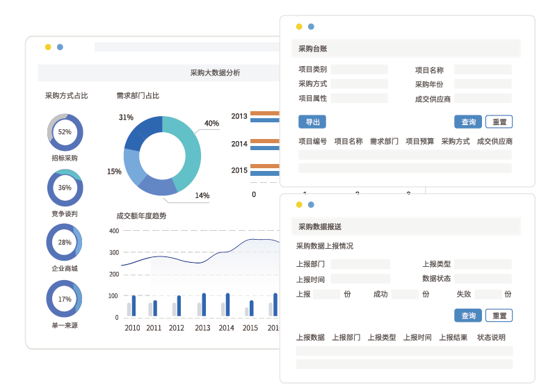Click 重置 in the 采购台账 panel
This screenshot has width=555, height=392.
tap(499, 122)
